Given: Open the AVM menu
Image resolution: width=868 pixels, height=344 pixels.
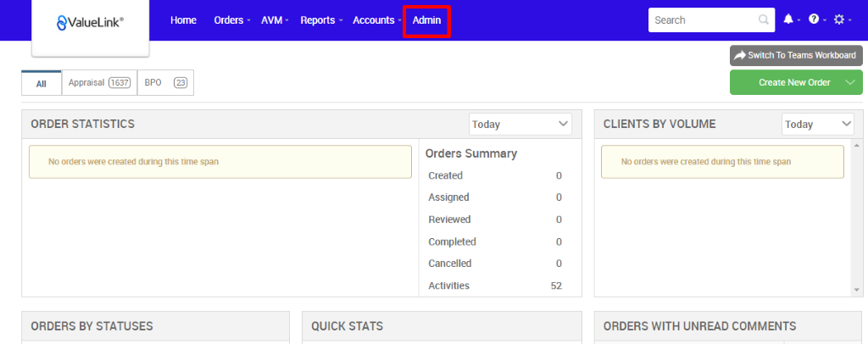Looking at the screenshot, I should click(x=275, y=19).
